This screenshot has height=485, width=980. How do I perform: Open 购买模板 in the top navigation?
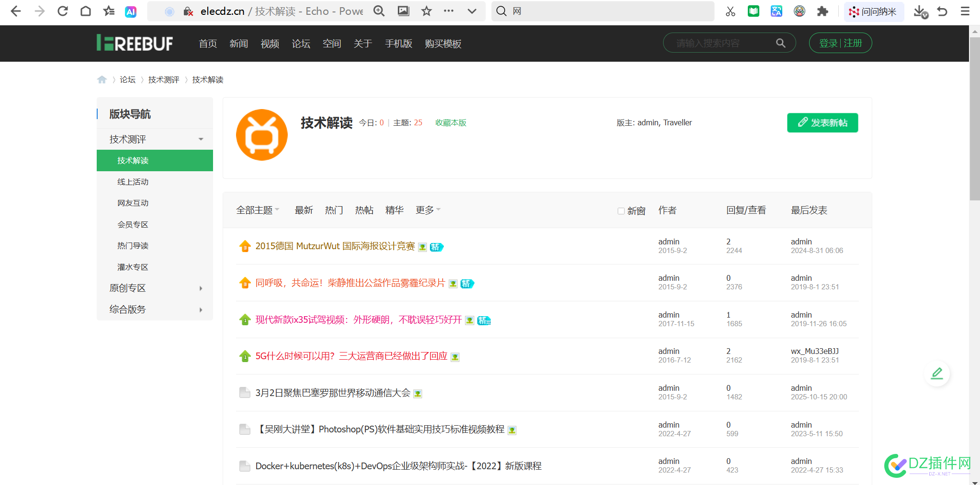(x=443, y=44)
